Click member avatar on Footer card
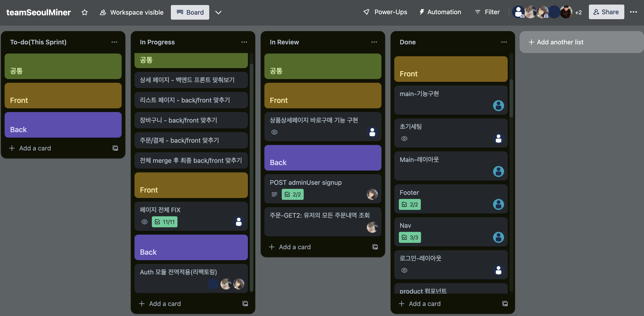The height and width of the screenshot is (316, 644). pyautogui.click(x=498, y=204)
